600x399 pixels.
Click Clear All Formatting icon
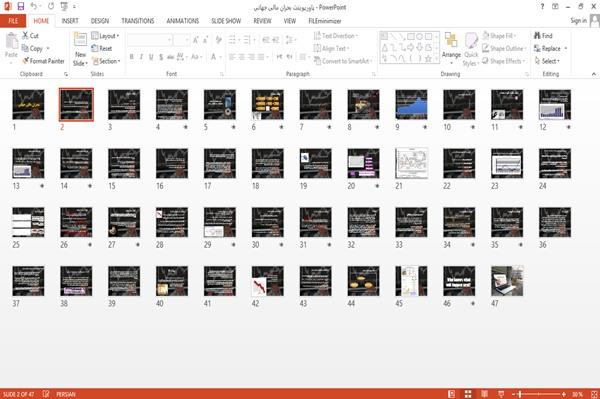pyautogui.click(x=218, y=40)
